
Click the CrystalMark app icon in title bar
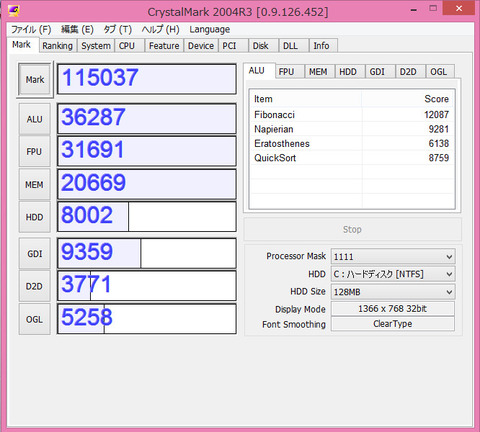(x=13, y=11)
